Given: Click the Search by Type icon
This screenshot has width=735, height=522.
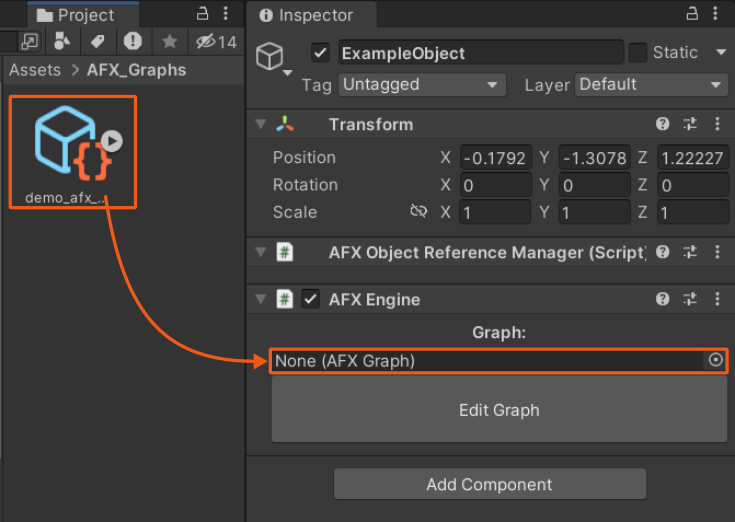Looking at the screenshot, I should [62, 41].
